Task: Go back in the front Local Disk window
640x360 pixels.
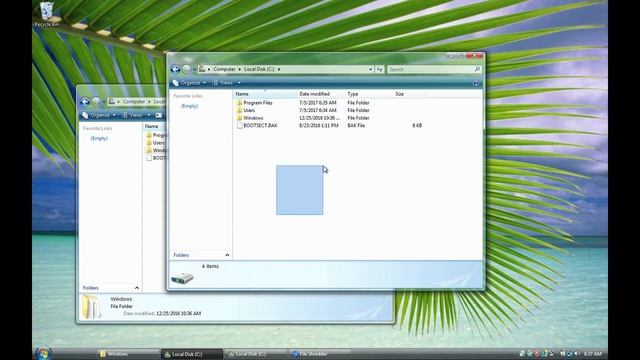Action: 175,69
